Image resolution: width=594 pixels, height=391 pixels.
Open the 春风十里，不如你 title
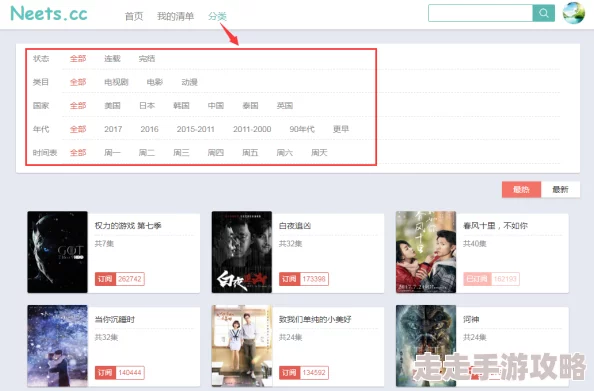pyautogui.click(x=495, y=226)
